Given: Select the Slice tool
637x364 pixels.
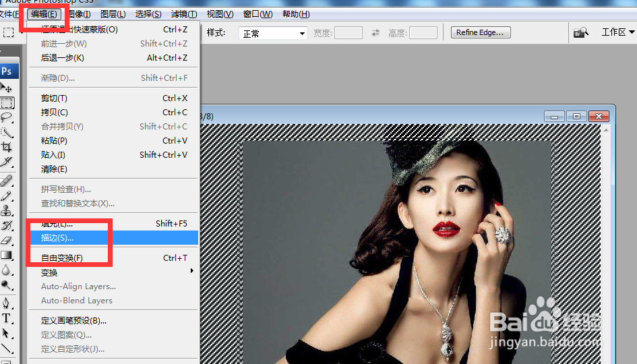Looking at the screenshot, I should 7,162.
